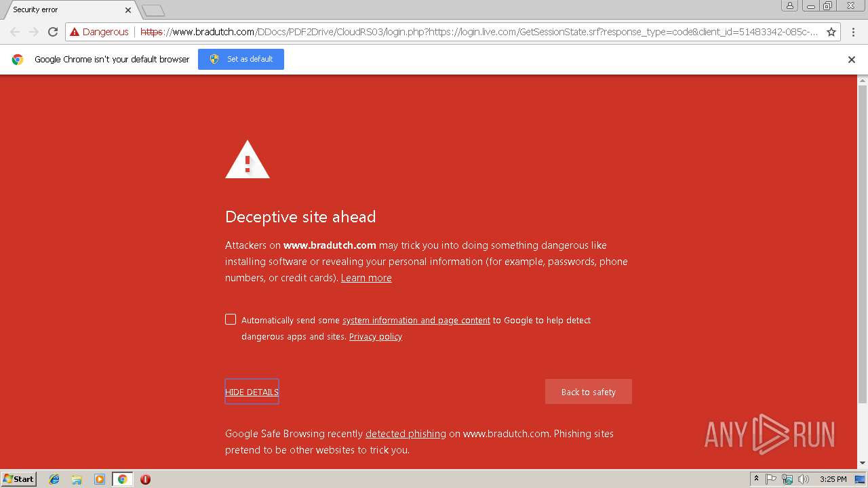Viewport: 868px width, 488px height.
Task: Reload the page with refresh icon
Action: 53,32
